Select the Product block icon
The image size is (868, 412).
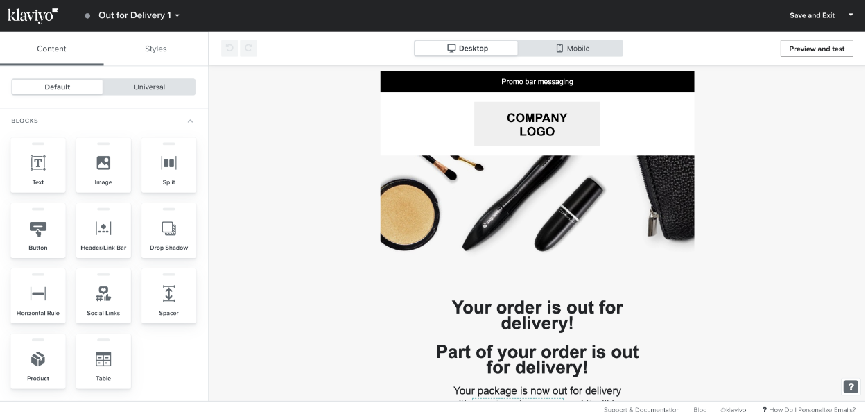pyautogui.click(x=38, y=359)
